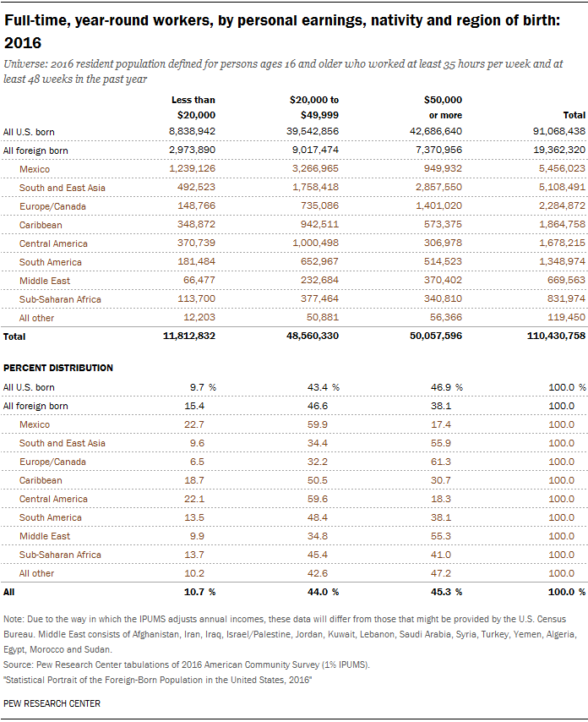The width and height of the screenshot is (588, 722).
Task: Click the Universe description subtitle
Action: (x=283, y=71)
